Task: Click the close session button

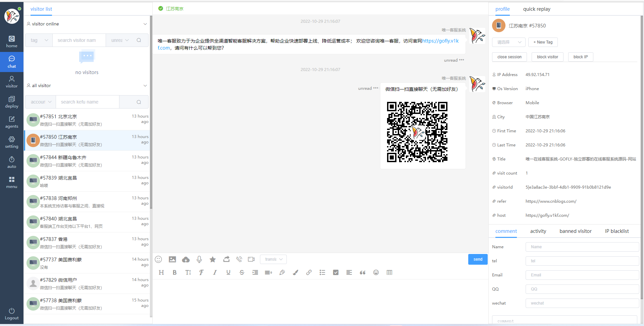Action: [x=509, y=57]
